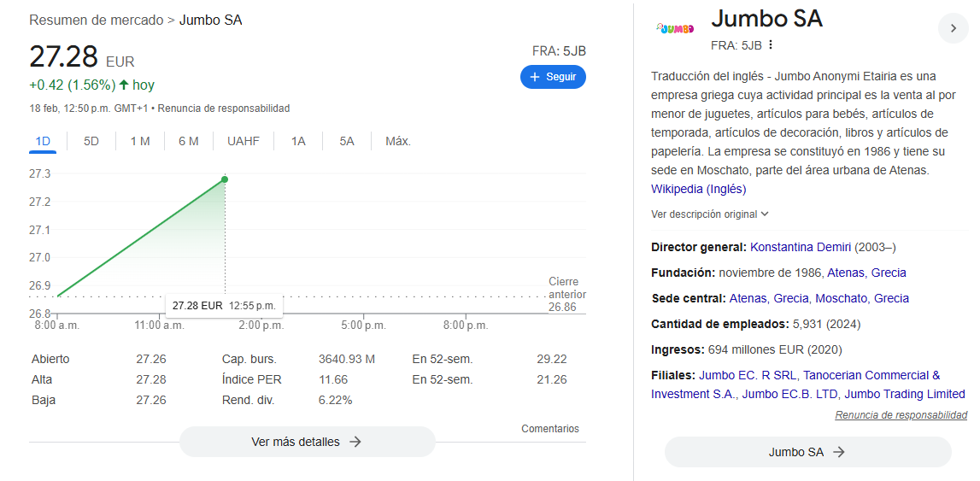Click the Cap. burs. value 3640.93 M
Screen dimensions: 980x481
tap(347, 359)
